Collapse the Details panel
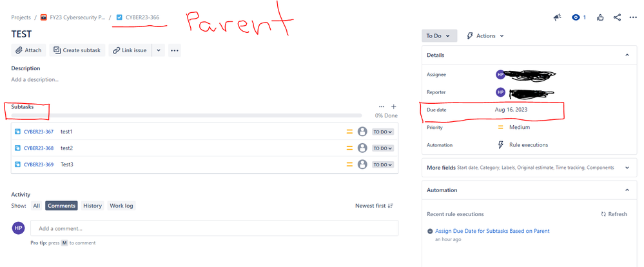The width and height of the screenshot is (644, 267). (627, 55)
